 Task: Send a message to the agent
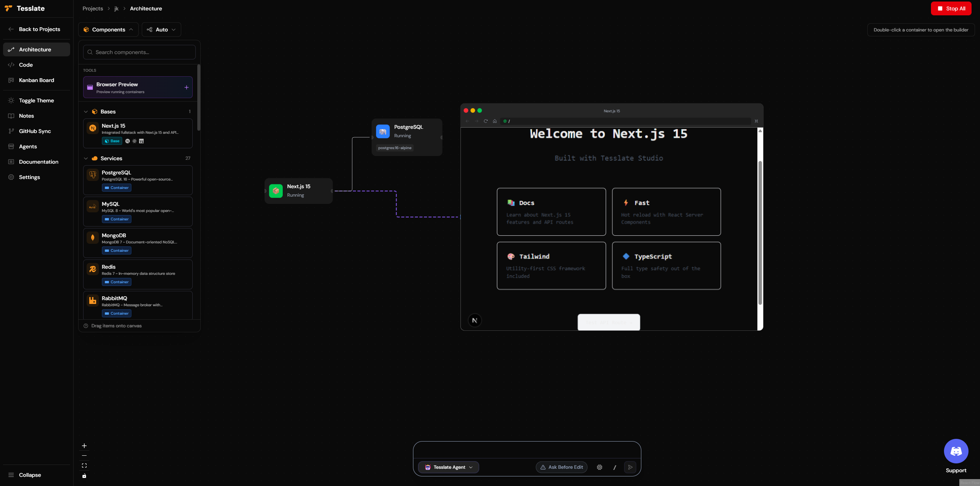[630, 467]
